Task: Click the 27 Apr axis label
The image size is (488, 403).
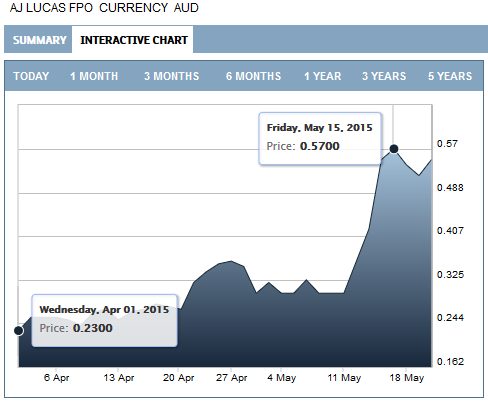Action: point(231,378)
